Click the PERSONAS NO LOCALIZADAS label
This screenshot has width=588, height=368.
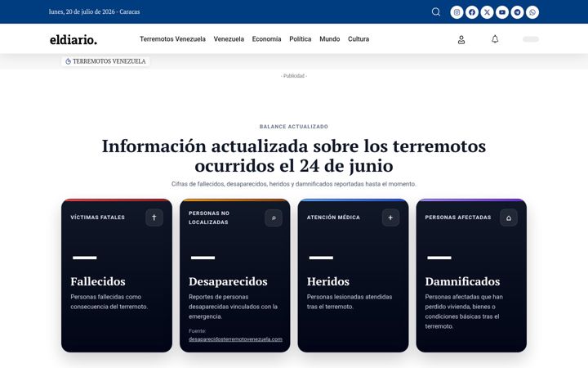[x=209, y=218]
